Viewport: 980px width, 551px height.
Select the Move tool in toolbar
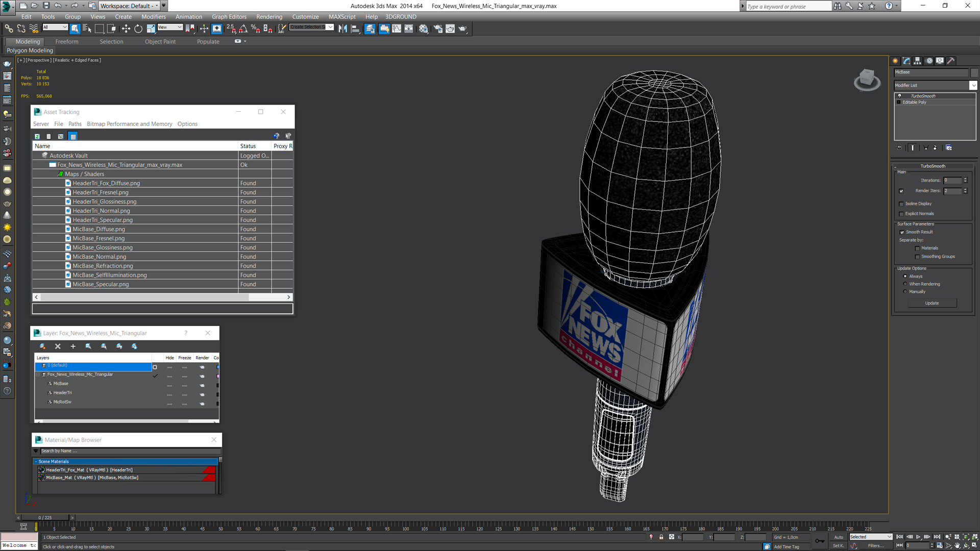[125, 29]
